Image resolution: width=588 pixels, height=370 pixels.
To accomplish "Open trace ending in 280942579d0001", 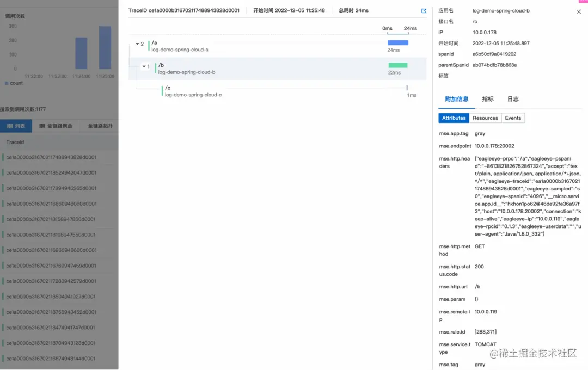I will (x=51, y=281).
